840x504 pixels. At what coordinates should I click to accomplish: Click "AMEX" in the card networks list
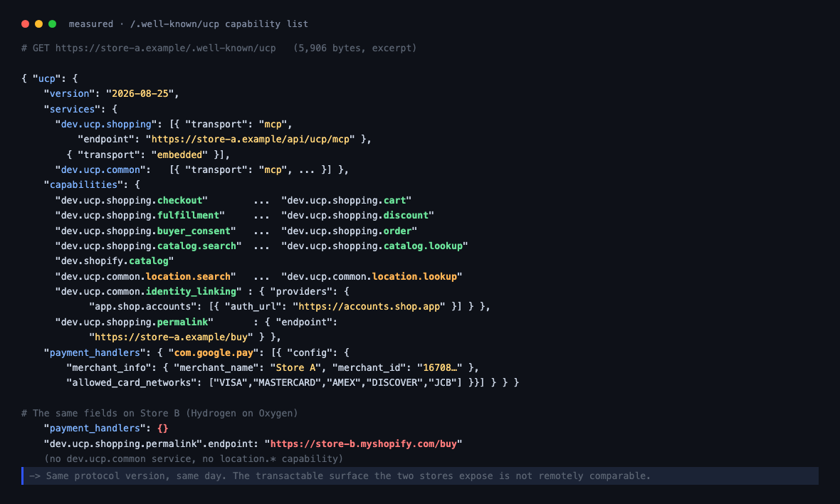(343, 383)
